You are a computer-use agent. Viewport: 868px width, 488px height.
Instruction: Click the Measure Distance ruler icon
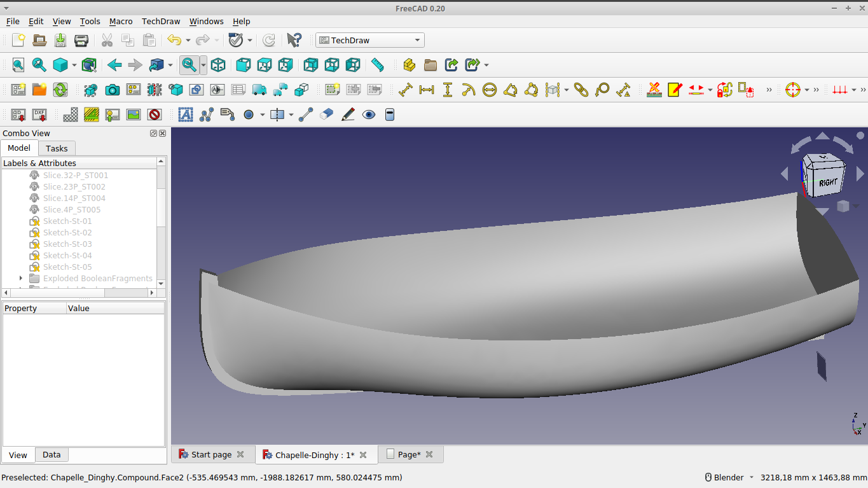[378, 65]
